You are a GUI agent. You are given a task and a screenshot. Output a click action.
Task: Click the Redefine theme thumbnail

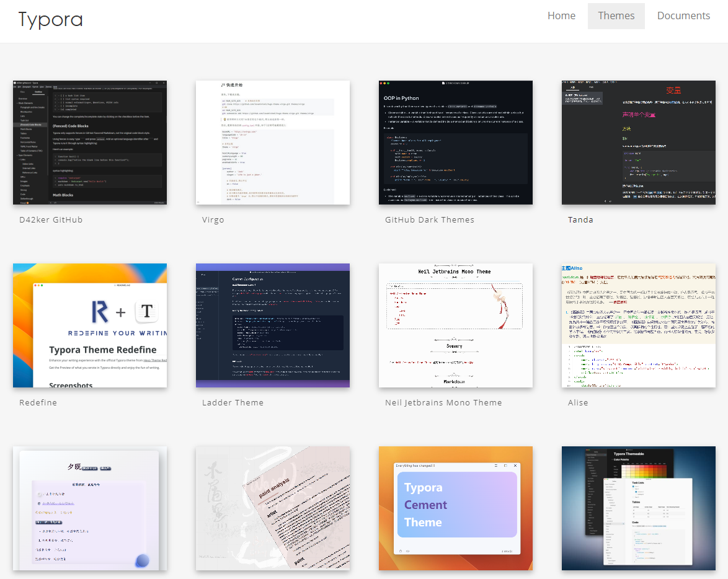point(90,325)
